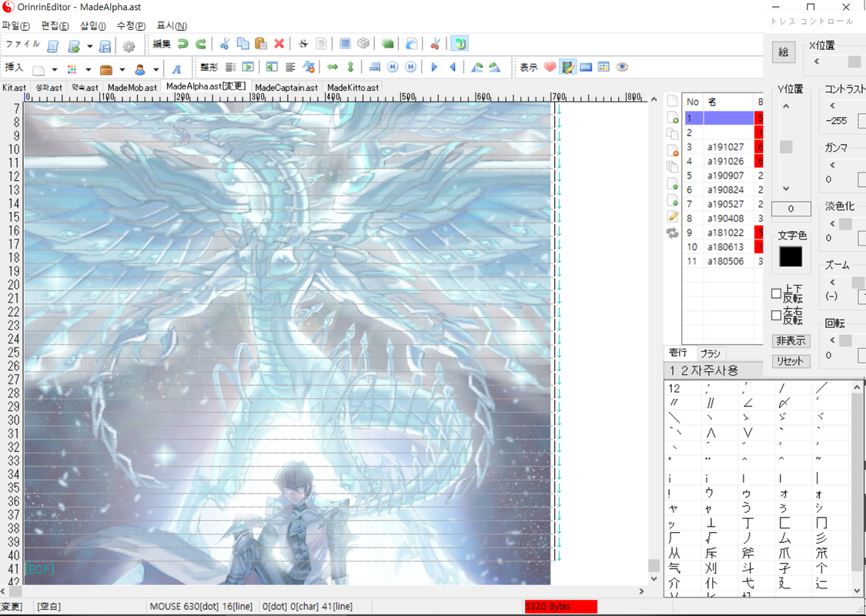The image size is (866, 616).
Task: Click the gray refresh arrows icon
Action: (672, 233)
